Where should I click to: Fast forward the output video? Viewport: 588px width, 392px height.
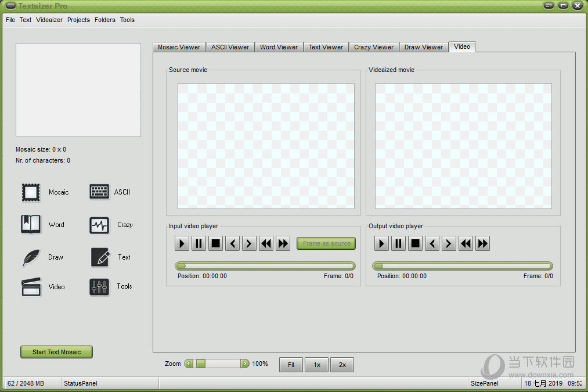click(x=482, y=244)
